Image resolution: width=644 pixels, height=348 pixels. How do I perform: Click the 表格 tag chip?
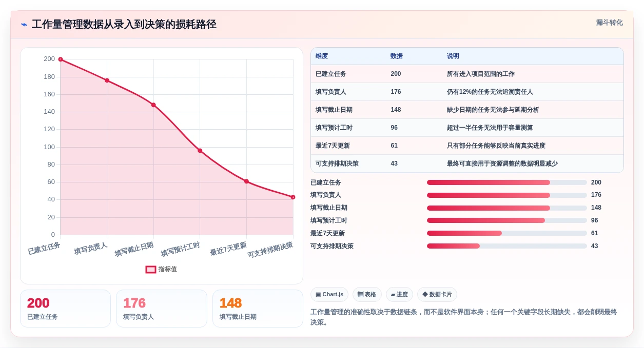[367, 294]
